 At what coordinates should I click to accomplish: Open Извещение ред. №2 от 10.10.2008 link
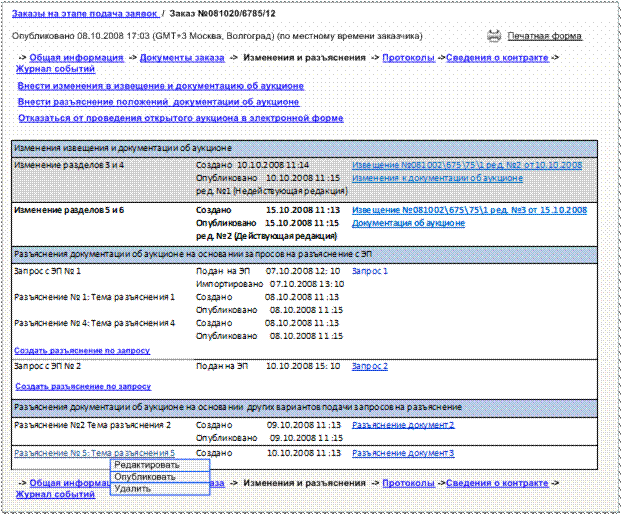(x=467, y=165)
